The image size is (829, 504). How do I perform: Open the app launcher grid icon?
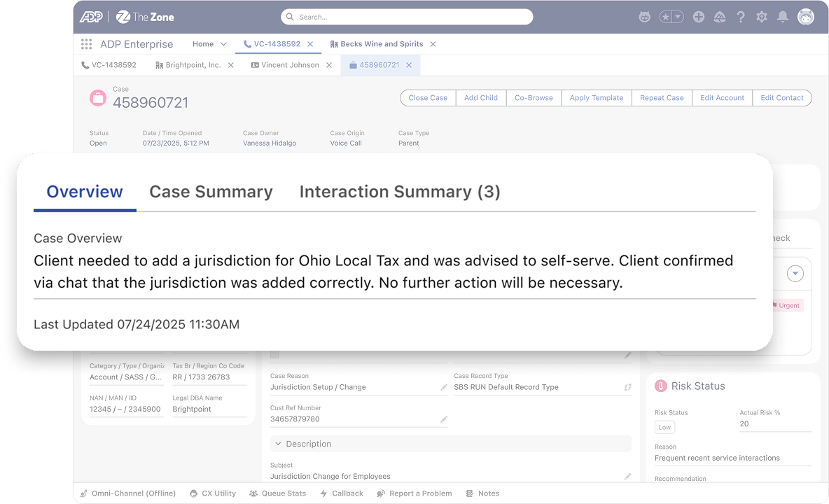(86, 44)
